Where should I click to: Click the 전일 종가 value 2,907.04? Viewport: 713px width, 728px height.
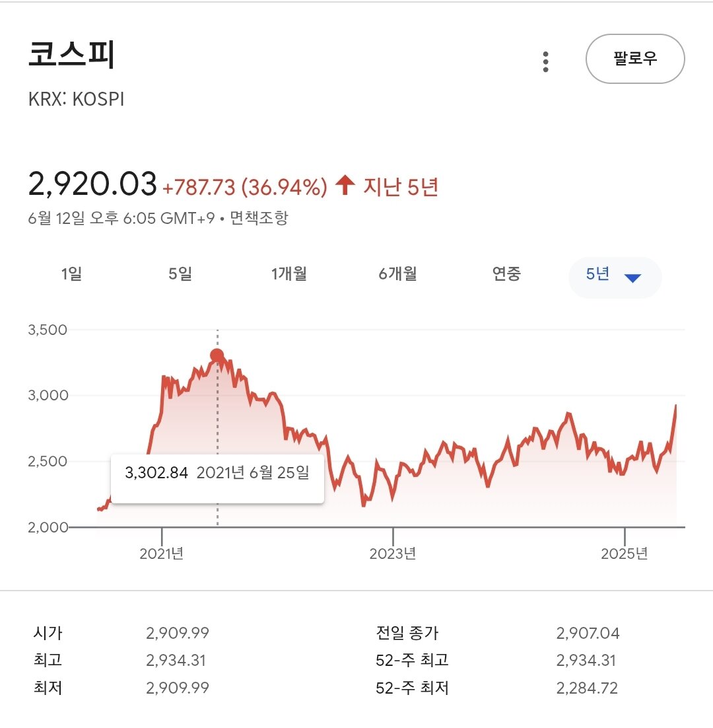(588, 633)
